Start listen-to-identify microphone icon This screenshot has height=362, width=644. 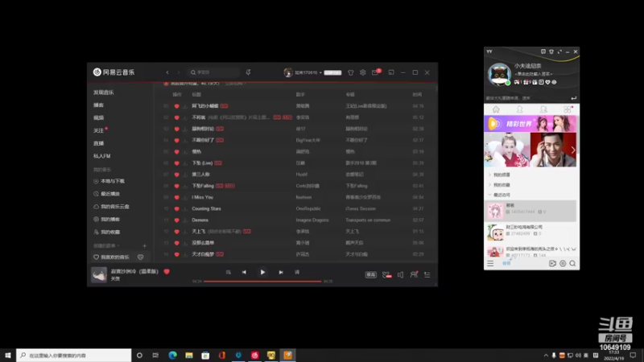point(248,72)
